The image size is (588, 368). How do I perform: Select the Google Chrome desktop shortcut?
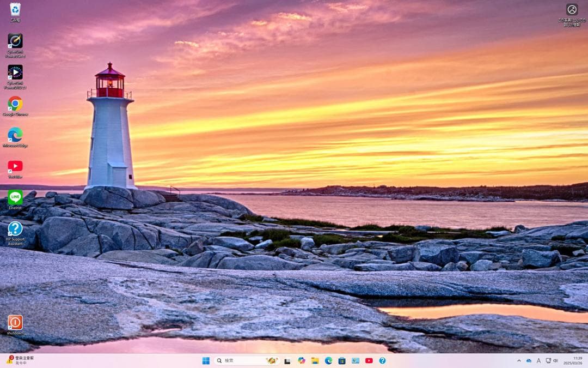click(15, 104)
